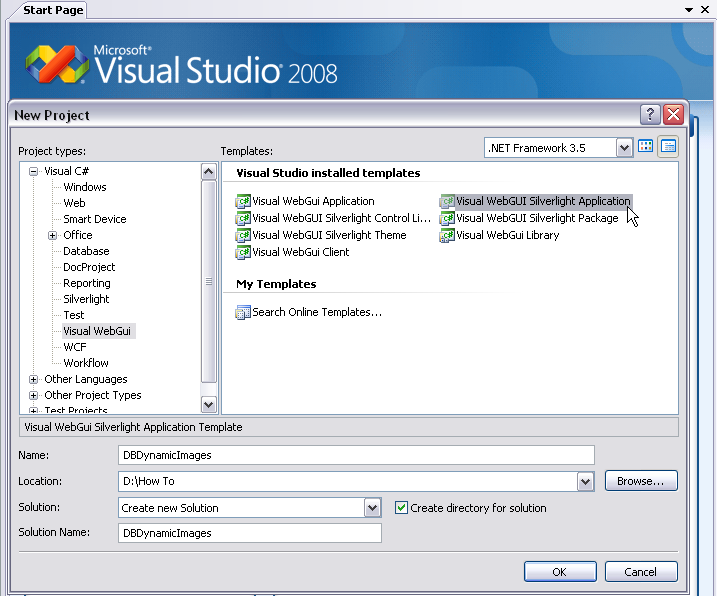Click the Browse... button
This screenshot has width=717, height=596.
point(641,481)
